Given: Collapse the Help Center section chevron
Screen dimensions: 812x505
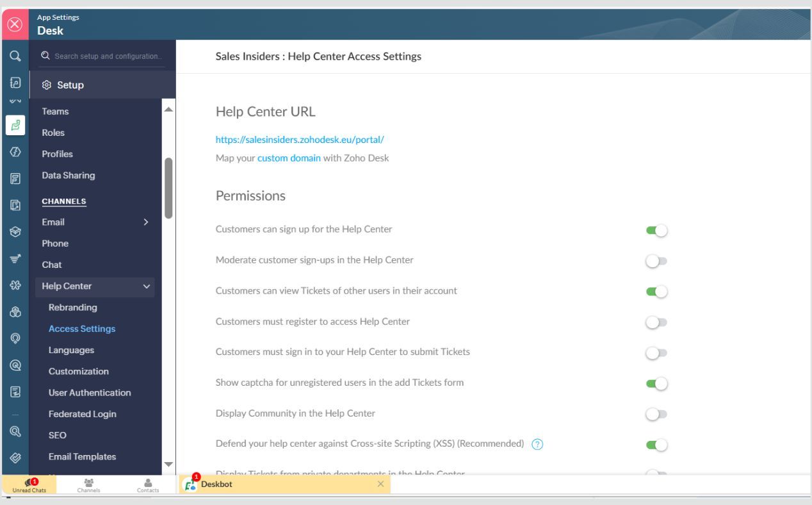Looking at the screenshot, I should click(x=146, y=286).
